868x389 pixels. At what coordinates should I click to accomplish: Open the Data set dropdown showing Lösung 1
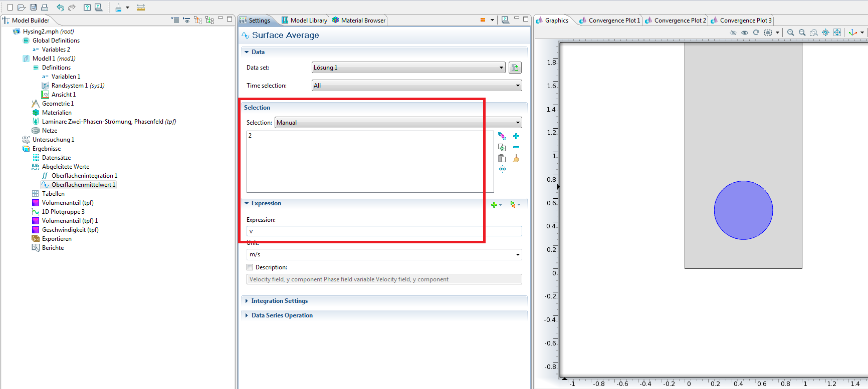point(408,68)
